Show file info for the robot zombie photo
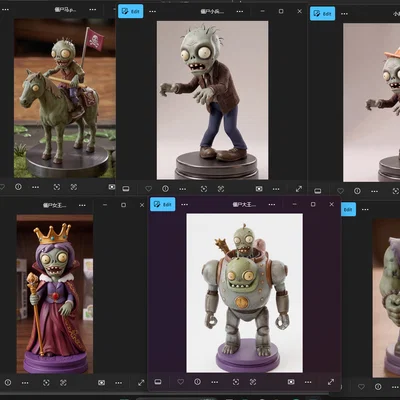Screen dimensions: 400x400 pyautogui.click(x=197, y=382)
